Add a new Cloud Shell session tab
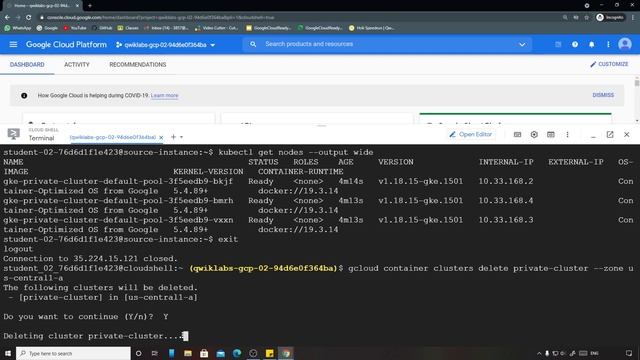The width and height of the screenshot is (640, 360). [173, 137]
